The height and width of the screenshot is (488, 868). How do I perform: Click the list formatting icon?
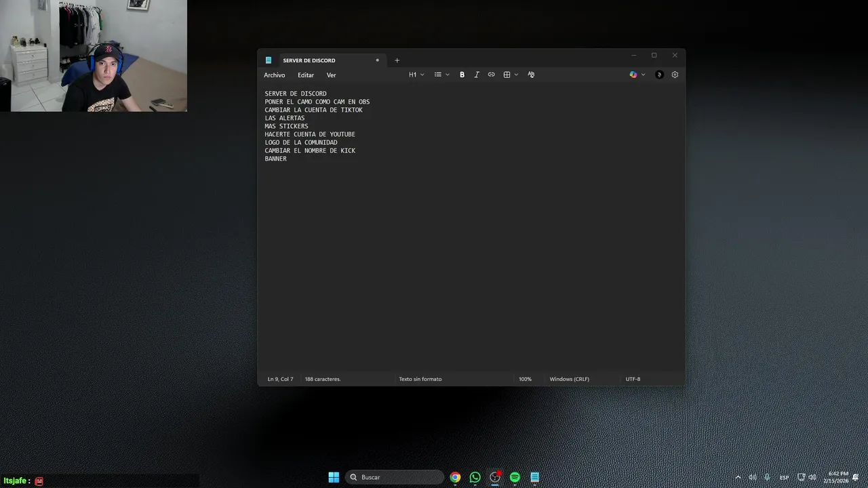pos(438,75)
